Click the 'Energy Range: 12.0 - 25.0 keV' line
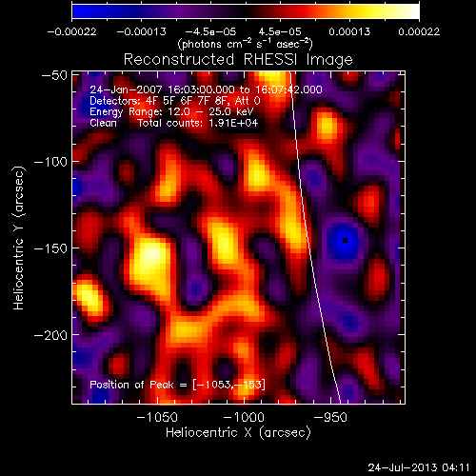Image resolution: width=476 pixels, height=476 pixels. [171, 111]
